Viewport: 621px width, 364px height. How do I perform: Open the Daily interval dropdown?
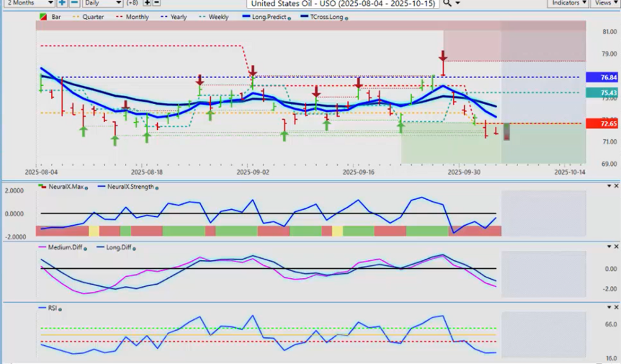click(103, 3)
